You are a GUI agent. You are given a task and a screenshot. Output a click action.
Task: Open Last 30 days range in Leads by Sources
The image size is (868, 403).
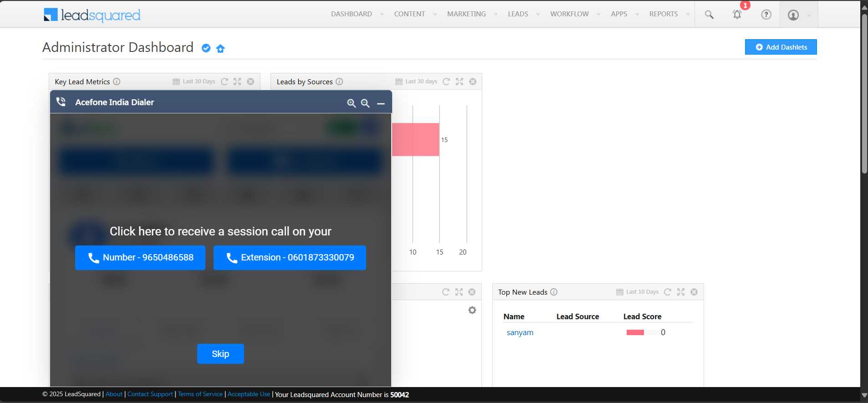416,82
